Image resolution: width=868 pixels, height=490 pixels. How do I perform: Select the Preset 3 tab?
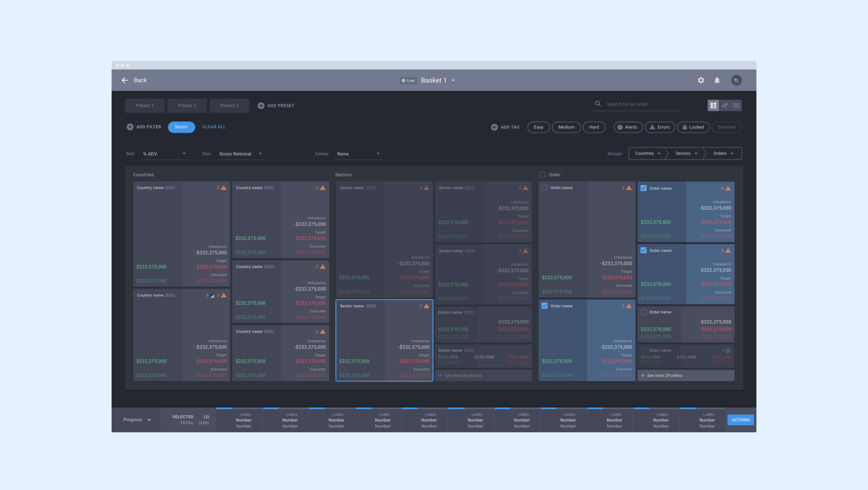(229, 106)
